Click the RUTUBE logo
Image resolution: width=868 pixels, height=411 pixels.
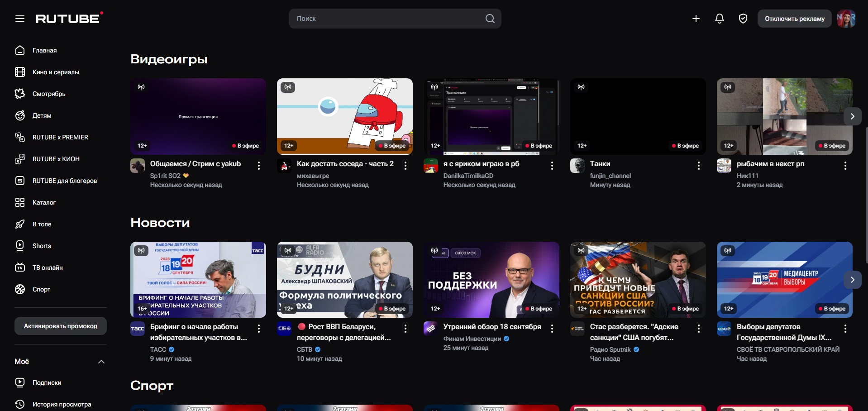69,18
